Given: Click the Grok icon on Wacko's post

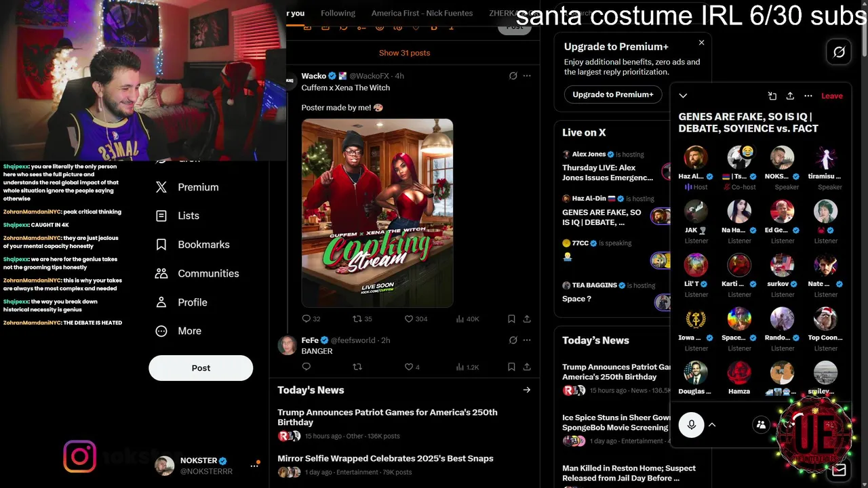Looking at the screenshot, I should 513,76.
